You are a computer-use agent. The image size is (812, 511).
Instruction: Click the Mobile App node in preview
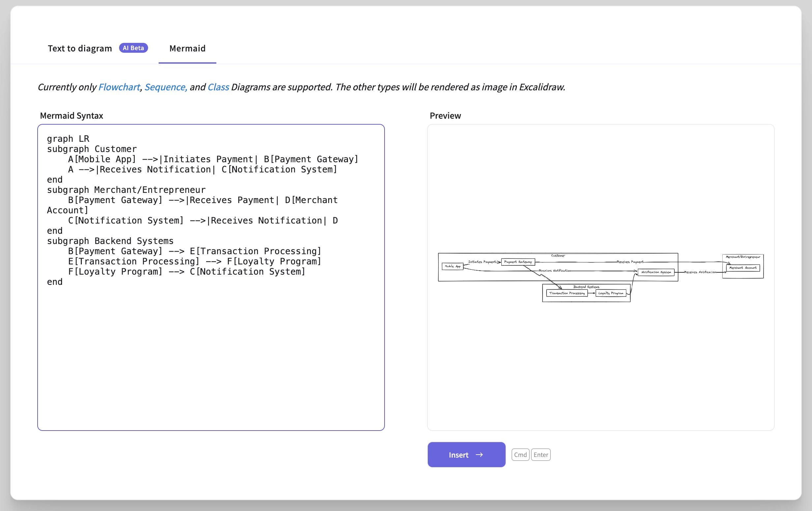(452, 266)
